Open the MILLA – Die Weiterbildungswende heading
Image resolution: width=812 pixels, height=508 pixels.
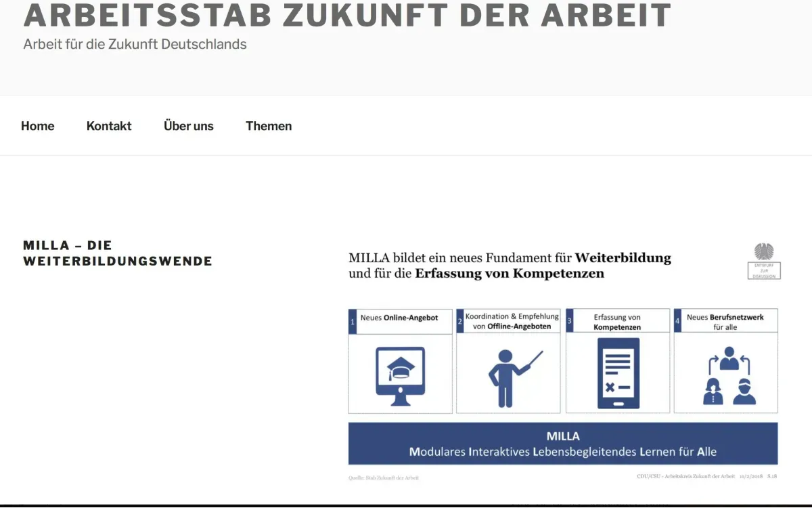(x=118, y=252)
